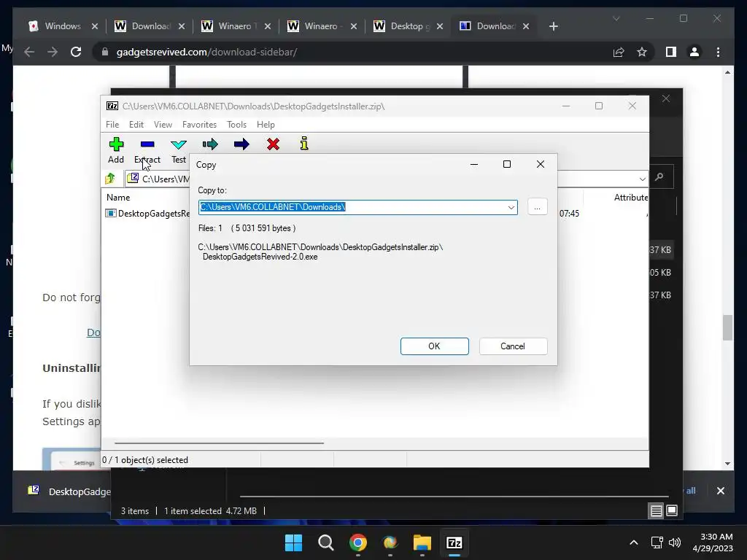Reload the page in Chrome

click(76, 52)
